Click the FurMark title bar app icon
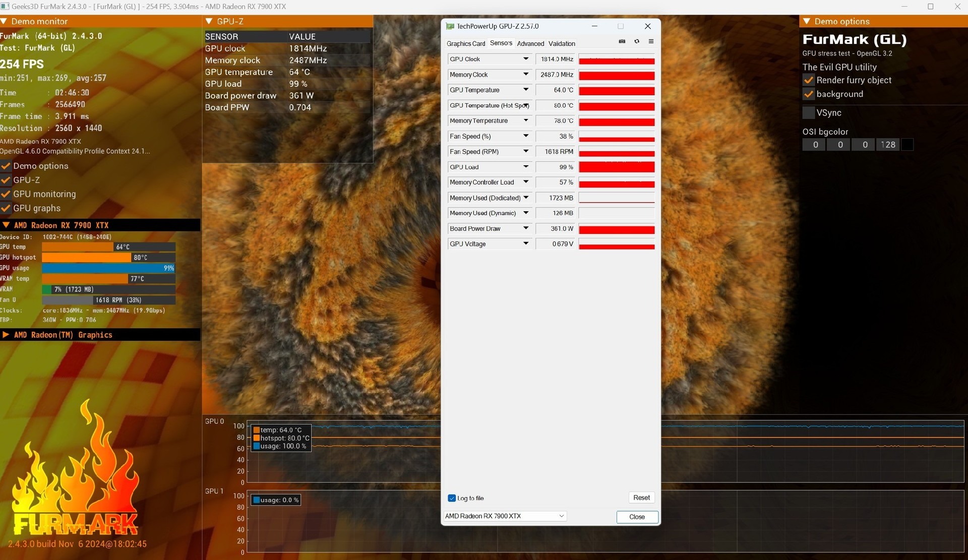This screenshot has width=968, height=560. [5, 7]
